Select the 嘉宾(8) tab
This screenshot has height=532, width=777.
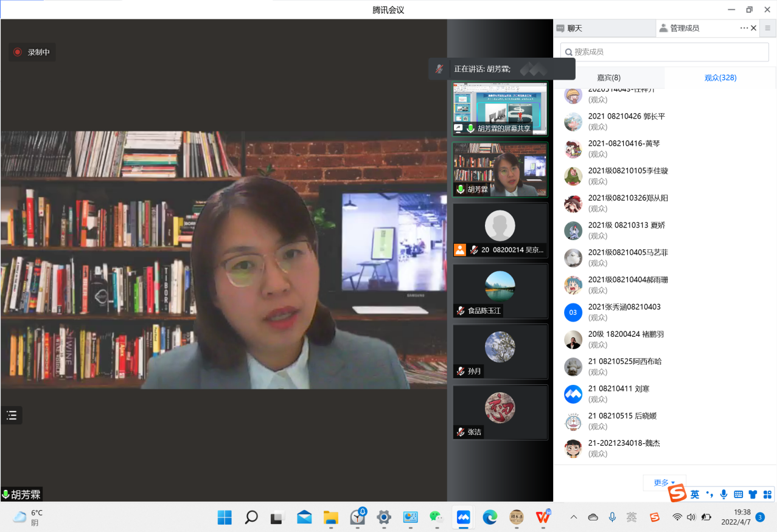pos(608,77)
